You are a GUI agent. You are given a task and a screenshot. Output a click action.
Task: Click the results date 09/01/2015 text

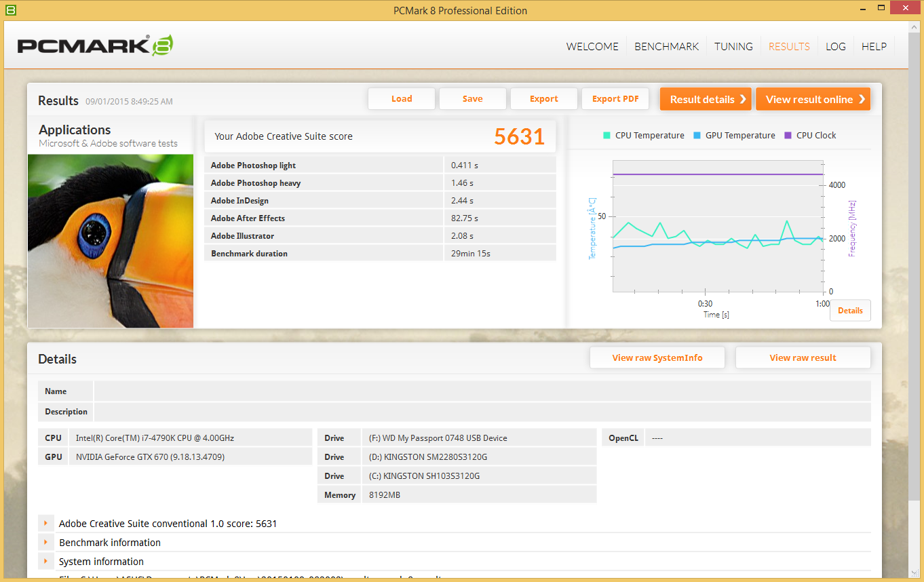pos(129,102)
